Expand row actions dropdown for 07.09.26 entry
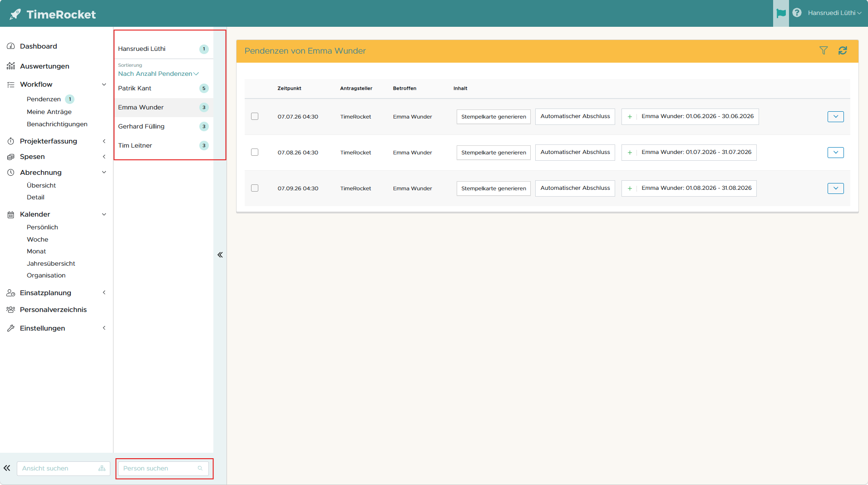The image size is (868, 485). click(x=836, y=188)
